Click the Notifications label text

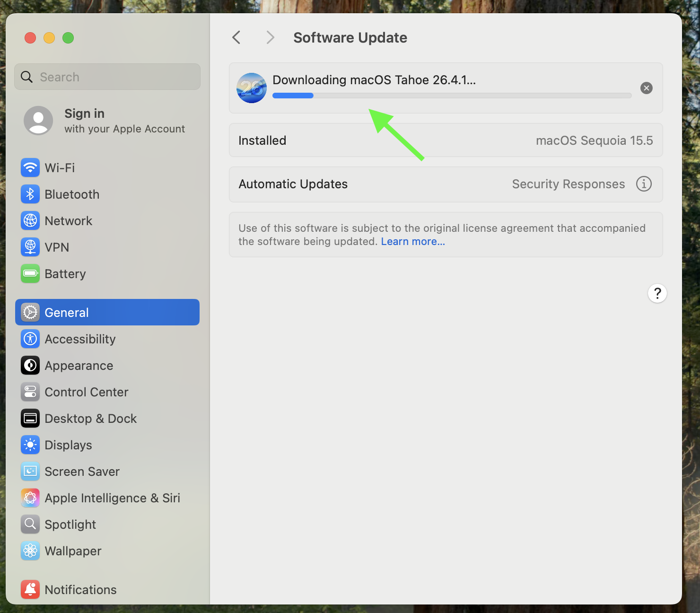point(80,590)
